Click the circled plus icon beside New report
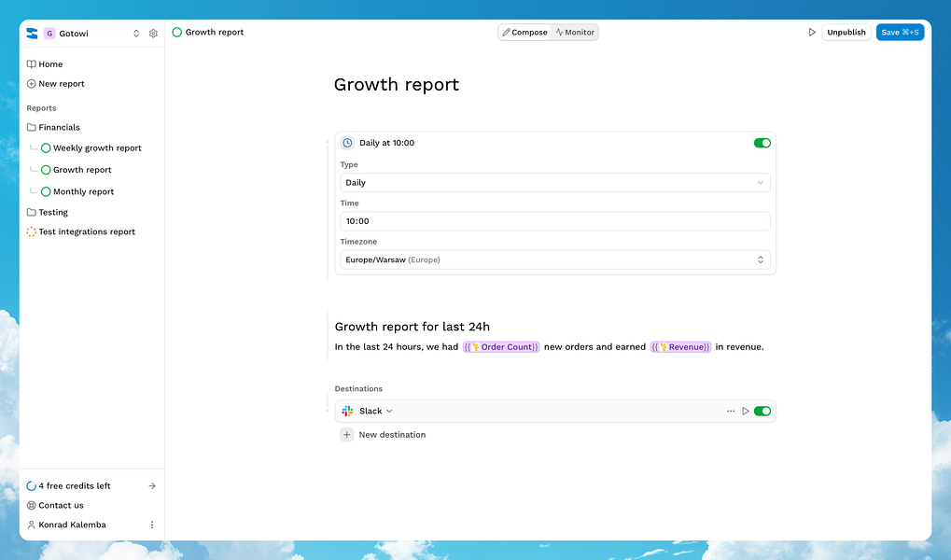The width and height of the screenshot is (951, 560). coord(32,84)
